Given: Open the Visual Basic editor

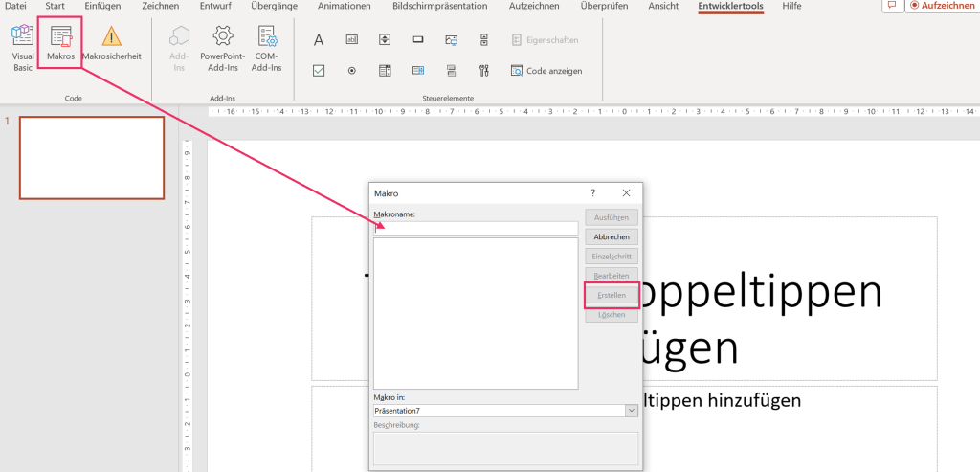Looking at the screenshot, I should click(x=23, y=48).
